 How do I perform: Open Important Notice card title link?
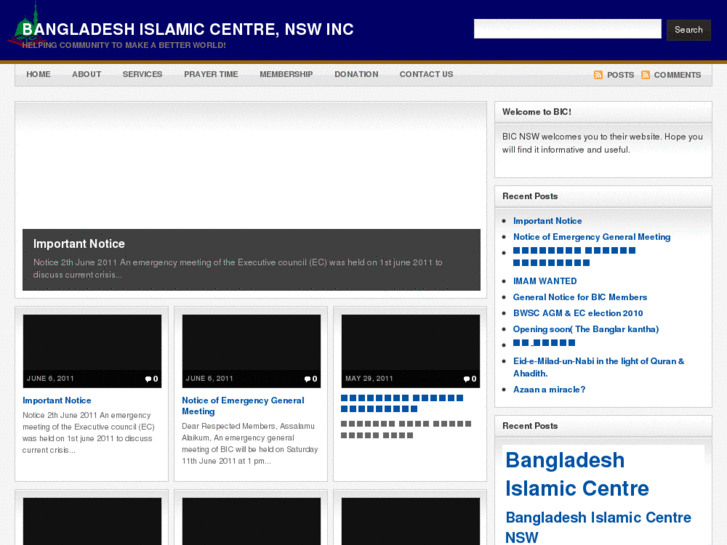coord(57,400)
